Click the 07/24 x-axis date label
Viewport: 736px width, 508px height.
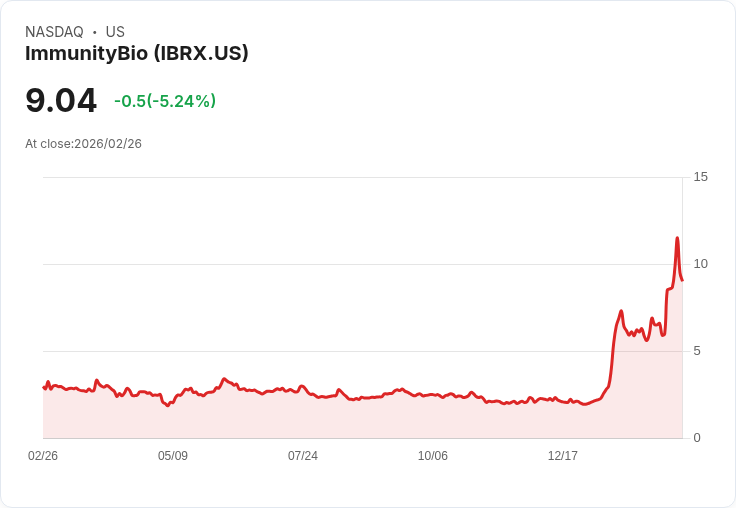click(303, 456)
